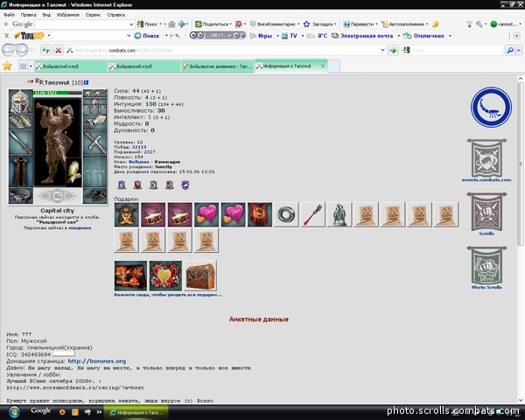Screen dimensions: 525x420
Task: Open the Правка menu
Action: point(29,15)
